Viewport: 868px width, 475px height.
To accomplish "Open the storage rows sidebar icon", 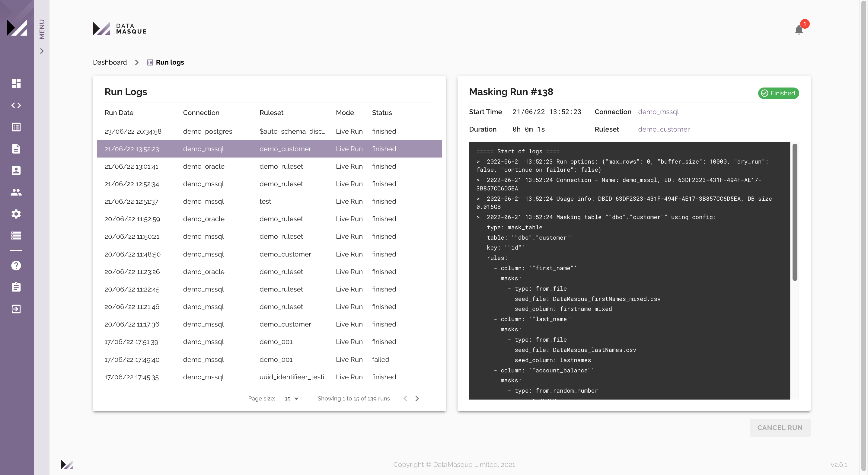I will pyautogui.click(x=16, y=235).
